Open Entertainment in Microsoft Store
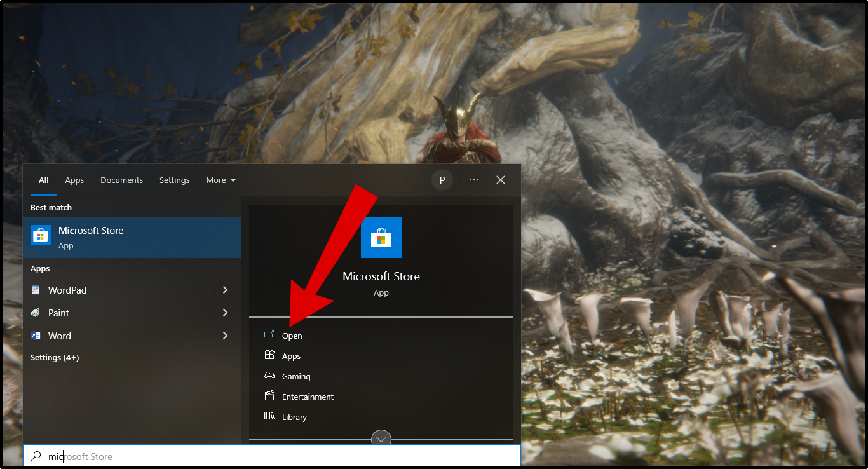 (308, 397)
